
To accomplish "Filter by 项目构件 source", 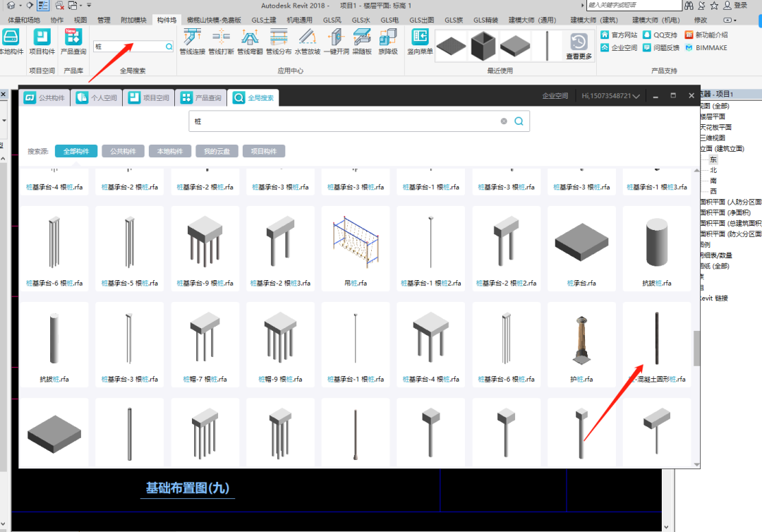I will click(264, 151).
